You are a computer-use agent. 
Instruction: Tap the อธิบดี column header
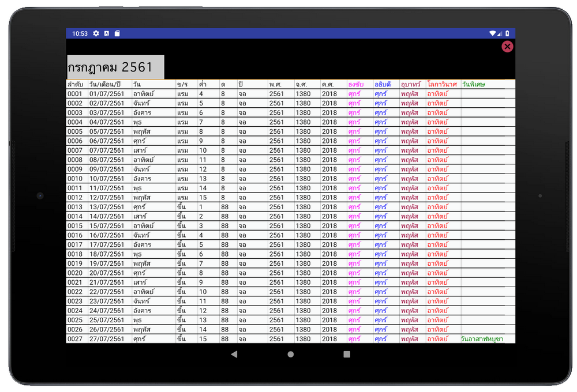[383, 85]
